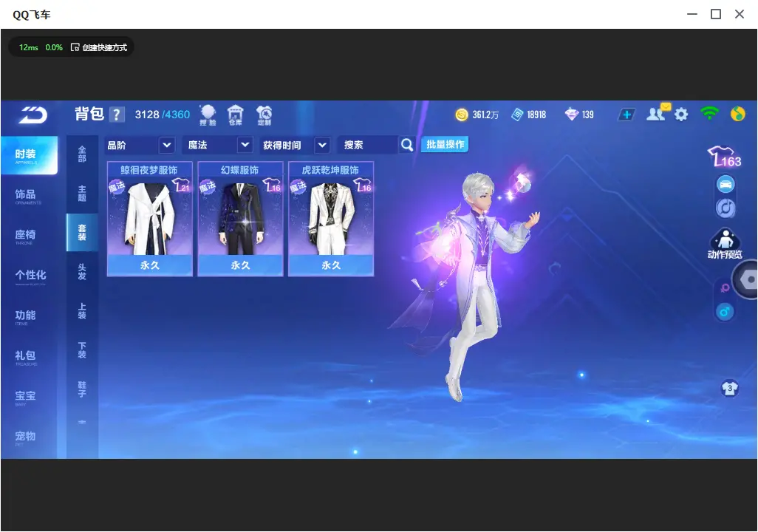Switch to the 套装 suit subcategory
The width and height of the screenshot is (758, 532).
(82, 233)
